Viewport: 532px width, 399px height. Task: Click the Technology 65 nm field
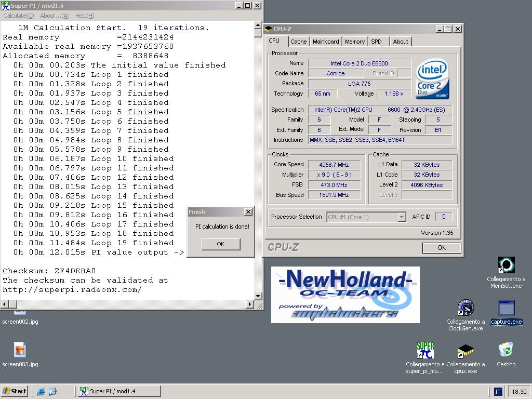tap(323, 94)
